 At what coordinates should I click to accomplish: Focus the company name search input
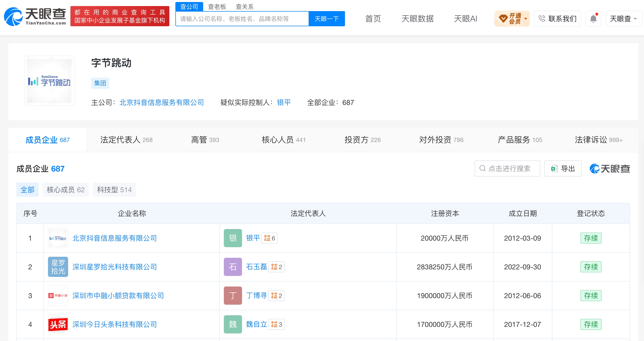click(242, 19)
